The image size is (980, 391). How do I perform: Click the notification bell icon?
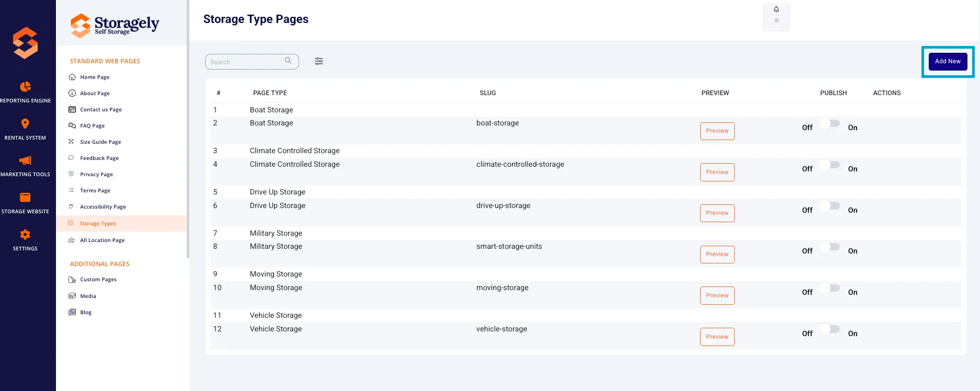click(x=777, y=9)
